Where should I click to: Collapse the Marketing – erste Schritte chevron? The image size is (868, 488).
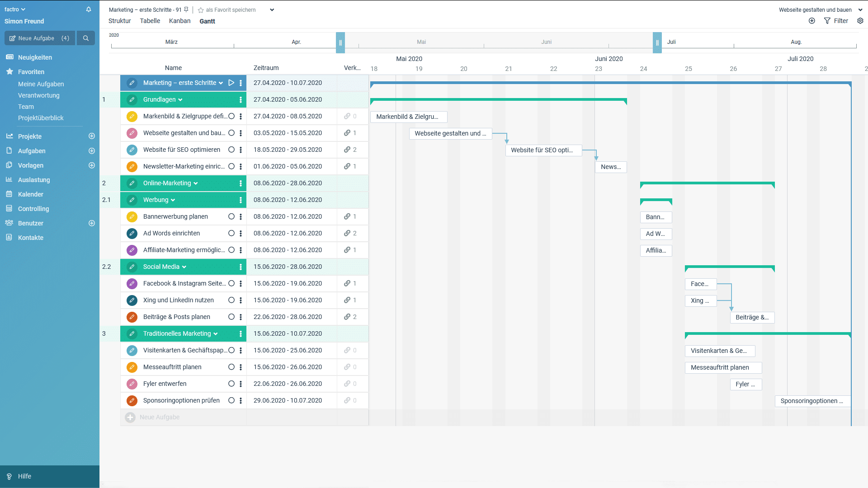[x=221, y=83]
